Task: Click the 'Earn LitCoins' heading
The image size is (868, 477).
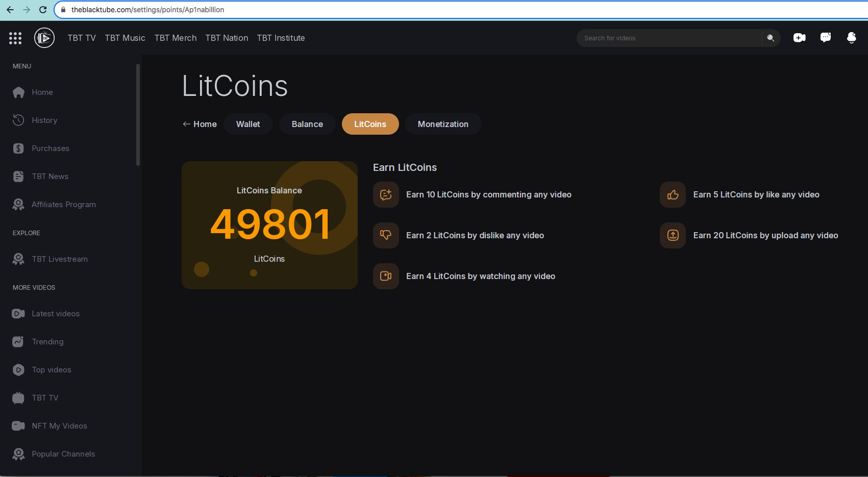Action: (x=405, y=167)
